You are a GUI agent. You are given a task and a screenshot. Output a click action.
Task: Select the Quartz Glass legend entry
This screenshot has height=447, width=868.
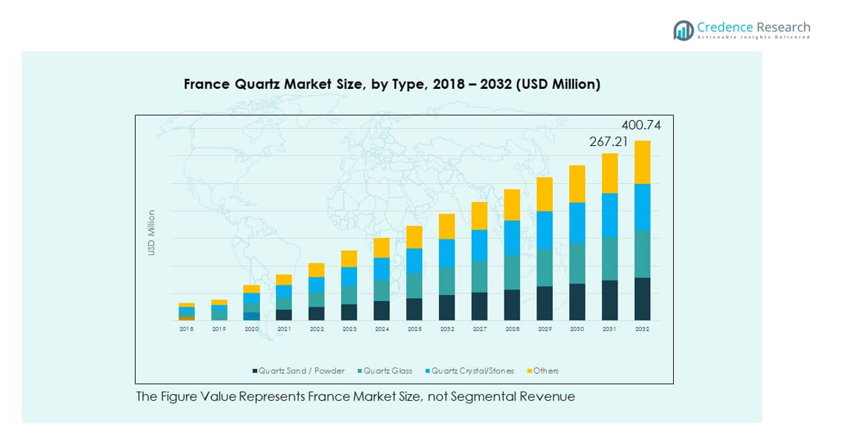tap(385, 371)
